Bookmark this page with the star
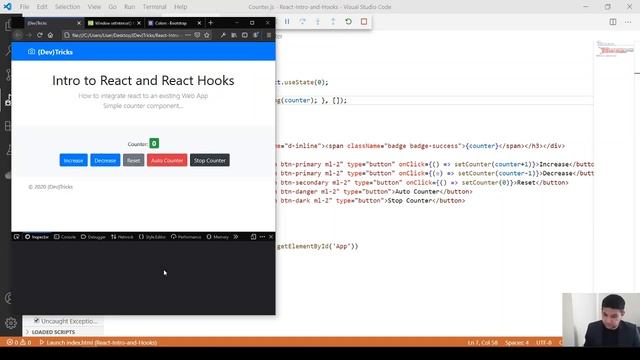The width and height of the screenshot is (640, 360). click(207, 35)
